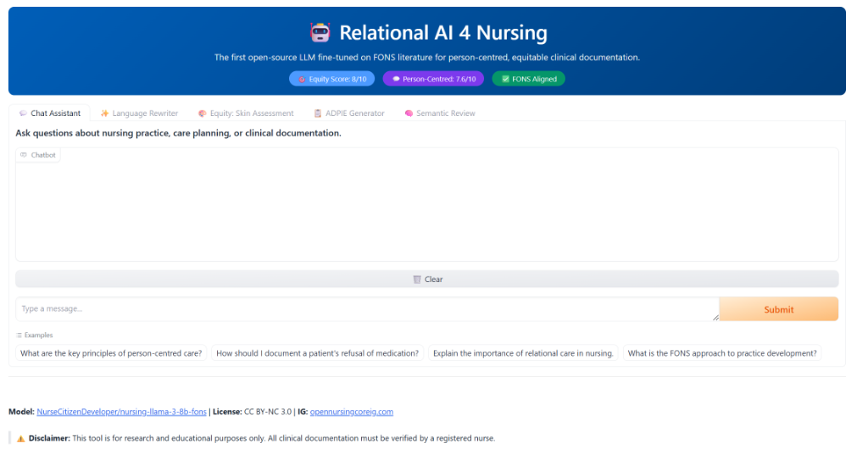Click the FONS Aligned green badge

[x=529, y=79]
